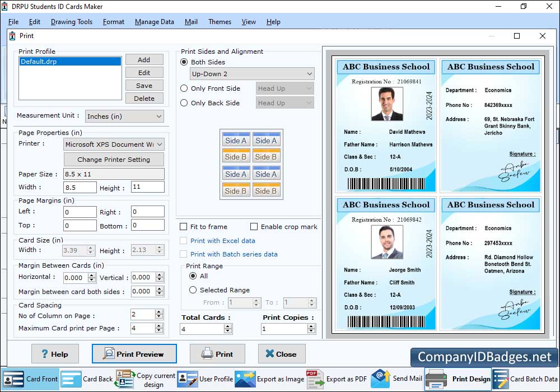Viewport: 560px width, 392px height.
Task: Increase margin between card both sides
Action: point(160,288)
